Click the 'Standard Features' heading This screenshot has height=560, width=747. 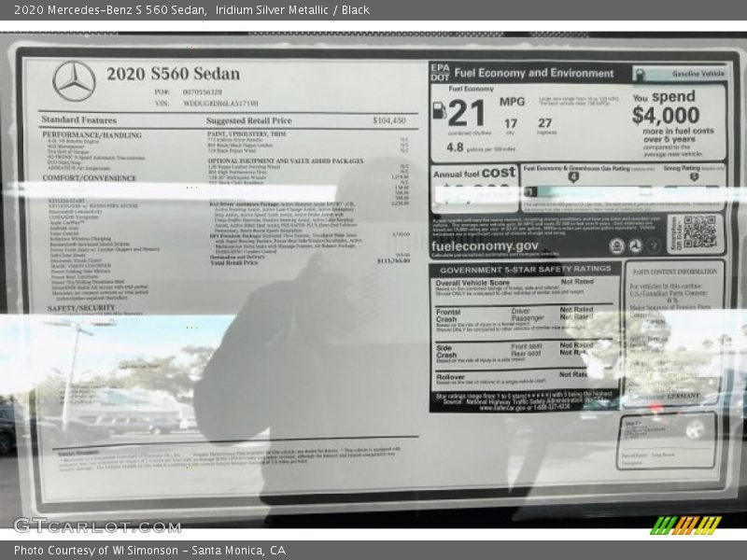[x=79, y=119]
